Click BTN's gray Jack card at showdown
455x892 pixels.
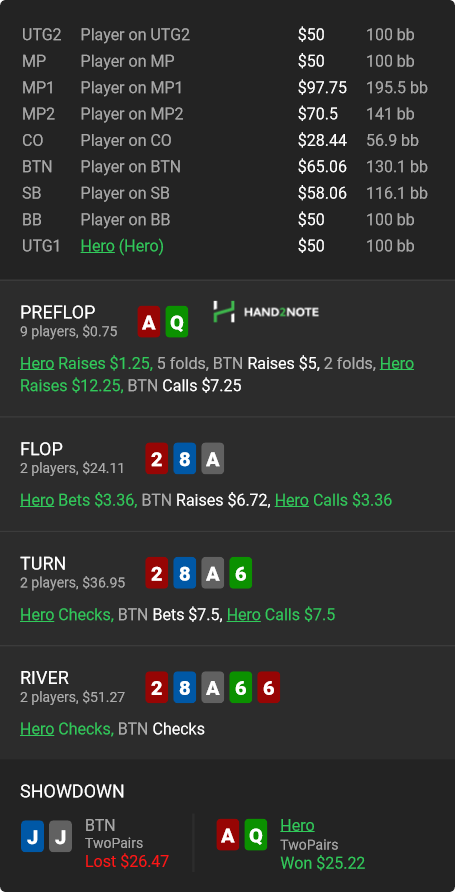click(x=60, y=836)
